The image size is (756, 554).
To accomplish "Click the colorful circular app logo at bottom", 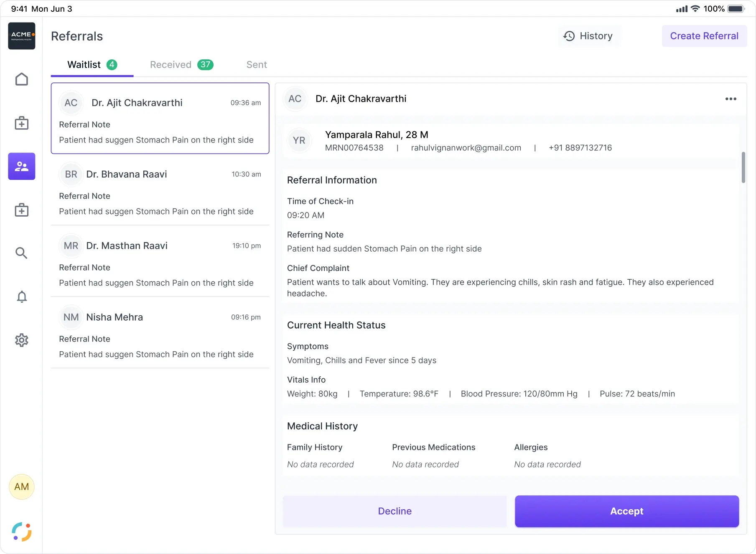I will 22,532.
